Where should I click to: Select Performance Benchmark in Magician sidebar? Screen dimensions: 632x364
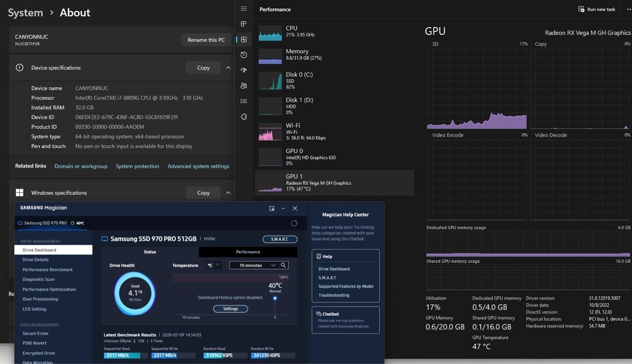tap(47, 270)
